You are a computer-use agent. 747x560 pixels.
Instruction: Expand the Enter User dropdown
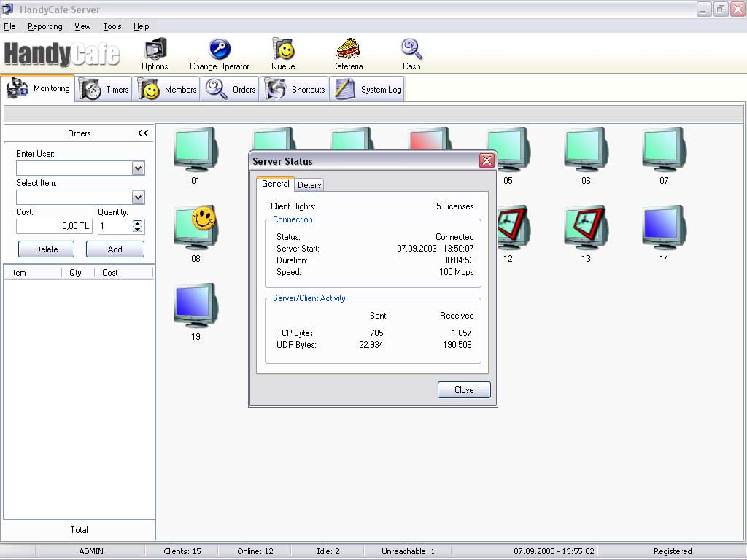tap(138, 168)
